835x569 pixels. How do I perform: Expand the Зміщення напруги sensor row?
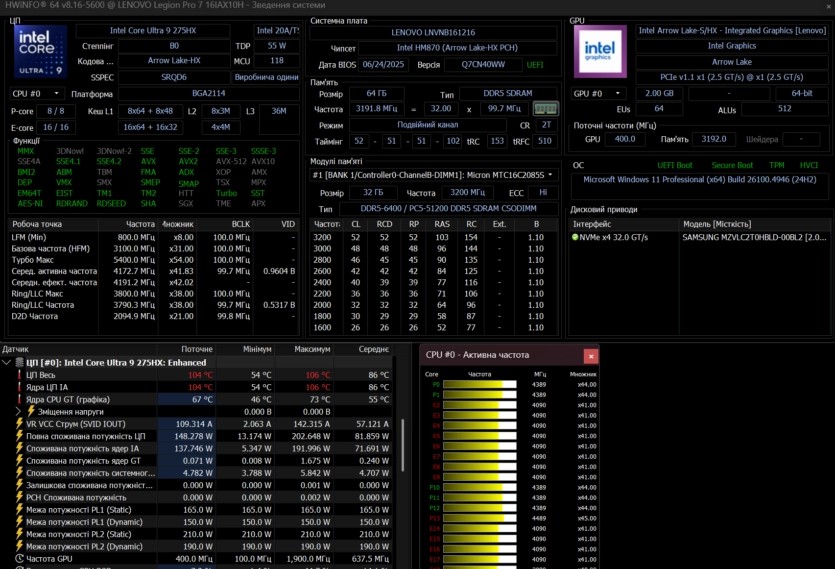point(18,411)
